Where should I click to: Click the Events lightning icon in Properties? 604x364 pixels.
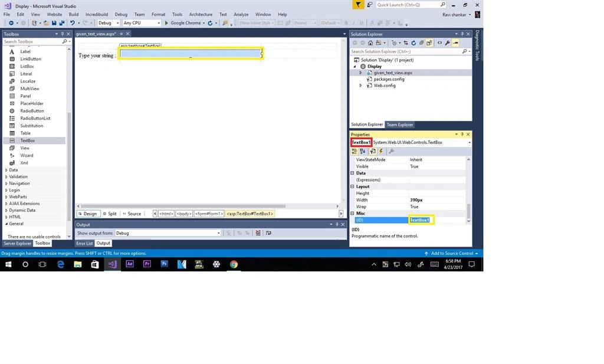(x=381, y=152)
